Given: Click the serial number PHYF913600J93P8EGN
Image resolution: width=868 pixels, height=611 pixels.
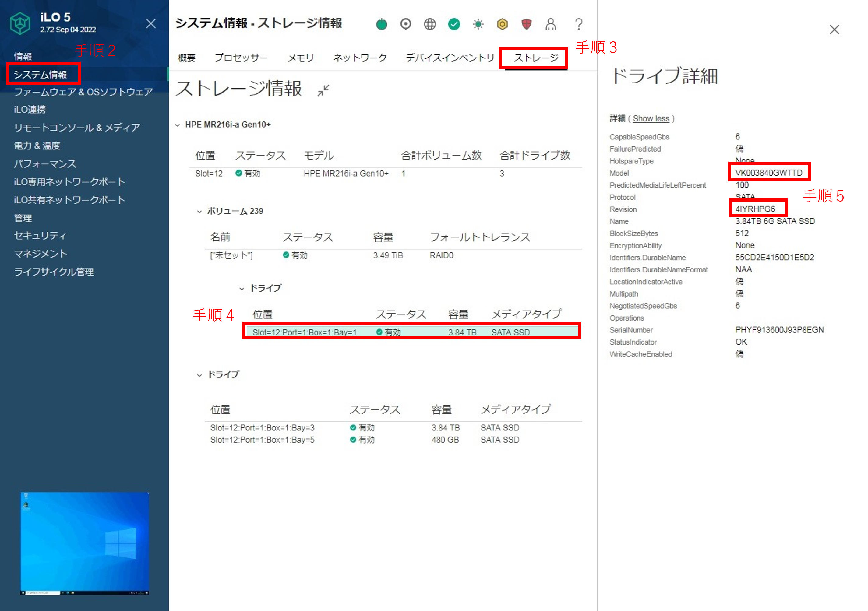Looking at the screenshot, I should [x=780, y=330].
